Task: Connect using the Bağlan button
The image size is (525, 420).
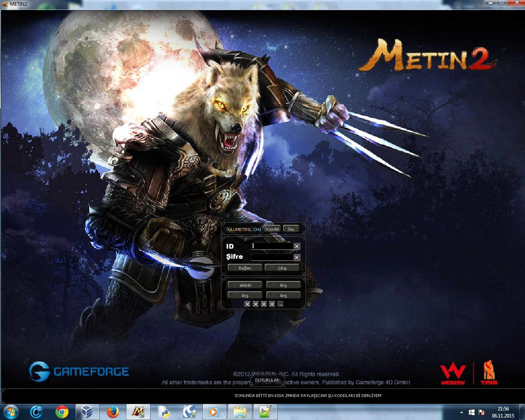Action: pyautogui.click(x=245, y=268)
